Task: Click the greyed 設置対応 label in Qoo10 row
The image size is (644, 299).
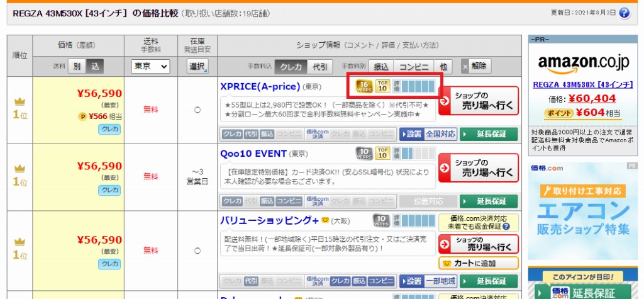Action: coord(428,201)
